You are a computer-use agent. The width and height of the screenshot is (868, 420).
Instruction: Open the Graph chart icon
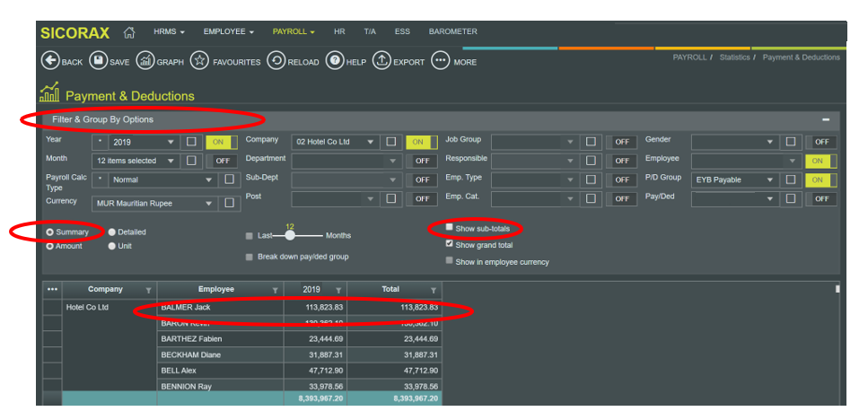coord(145,61)
